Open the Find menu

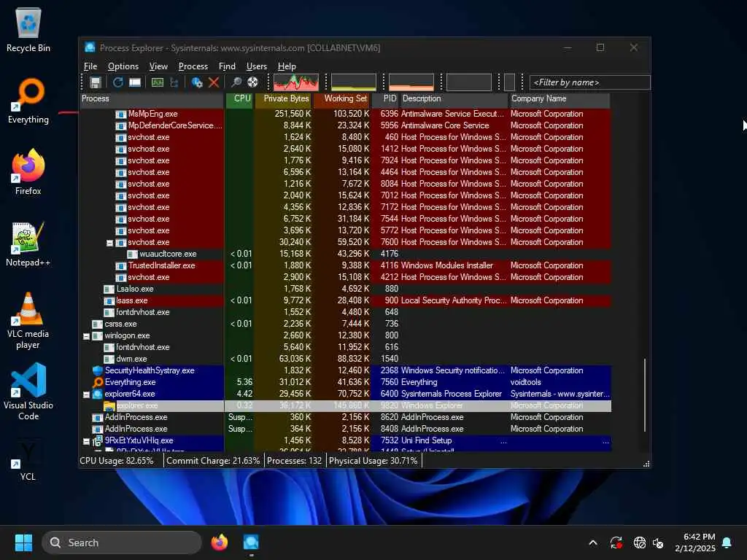tap(228, 66)
